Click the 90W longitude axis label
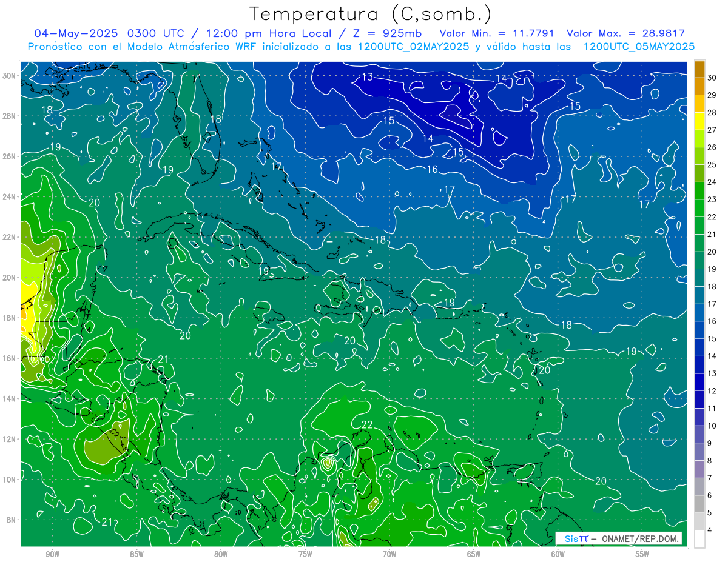The width and height of the screenshot is (728, 562). pyautogui.click(x=53, y=554)
